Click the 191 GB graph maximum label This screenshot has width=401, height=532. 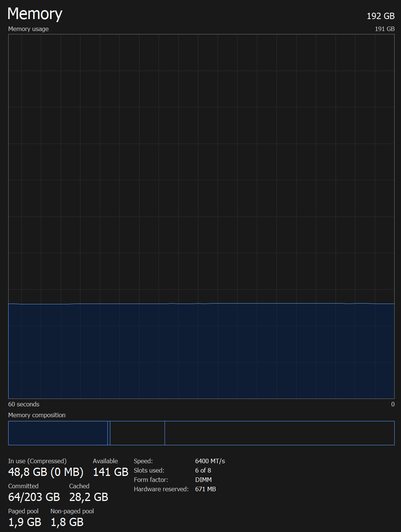(x=385, y=29)
